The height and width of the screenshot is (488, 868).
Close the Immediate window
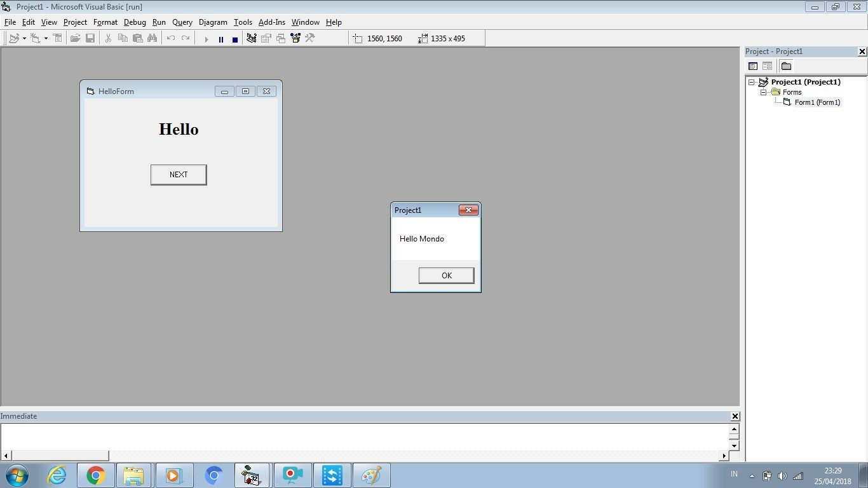click(x=735, y=416)
